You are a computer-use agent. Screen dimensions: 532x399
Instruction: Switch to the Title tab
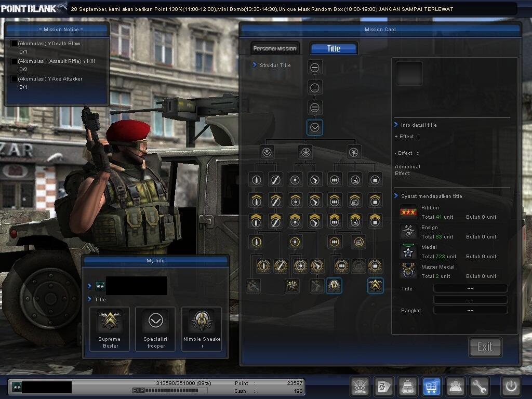pos(334,48)
